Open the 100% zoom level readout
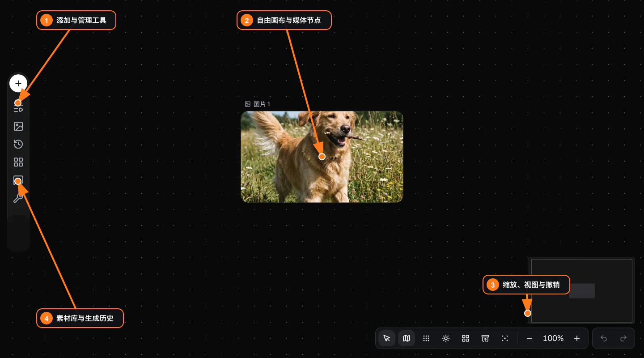 [x=553, y=338]
